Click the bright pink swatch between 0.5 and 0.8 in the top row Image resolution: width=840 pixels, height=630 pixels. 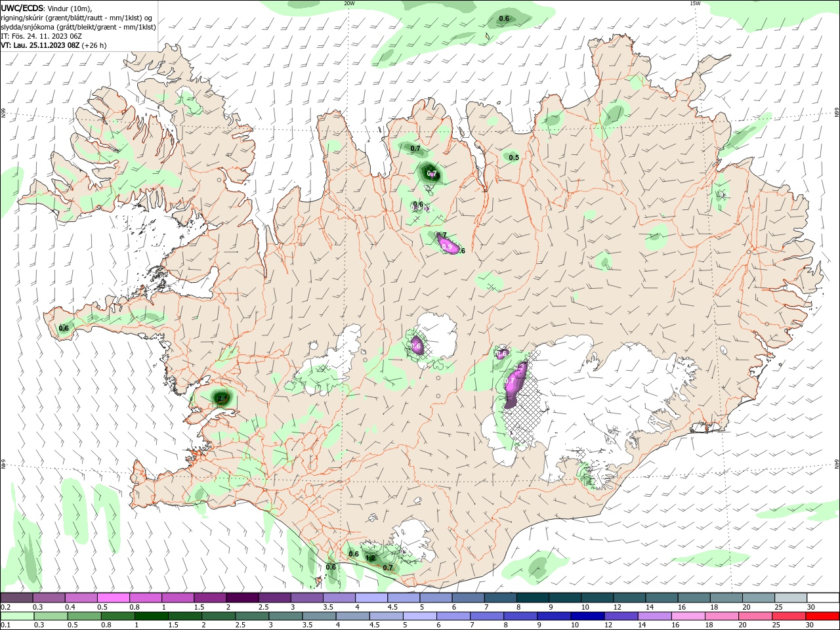pos(113,598)
